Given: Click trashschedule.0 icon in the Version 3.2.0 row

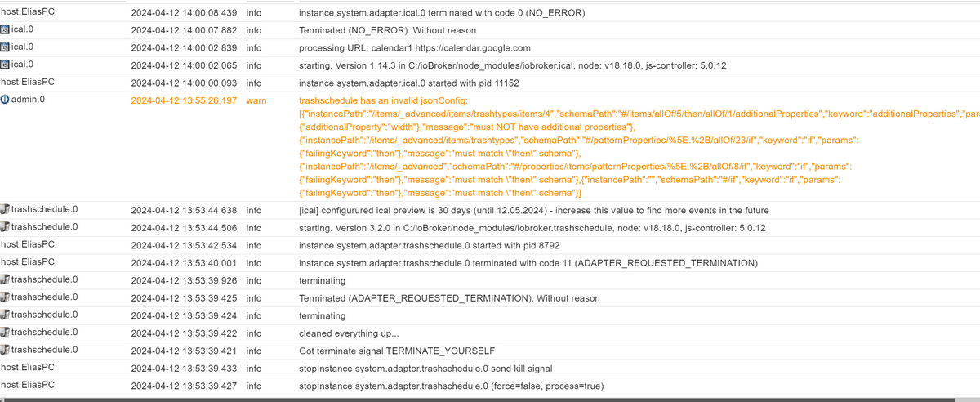Looking at the screenshot, I should click(x=5, y=227).
